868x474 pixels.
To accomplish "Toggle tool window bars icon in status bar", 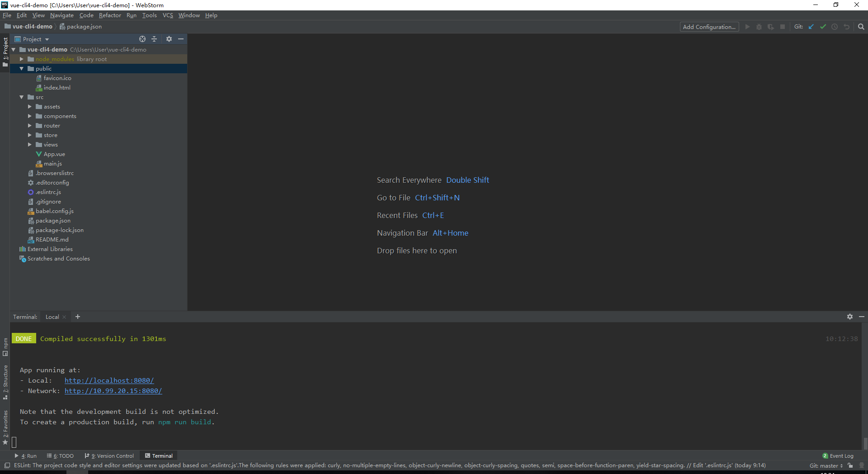I will (7, 465).
